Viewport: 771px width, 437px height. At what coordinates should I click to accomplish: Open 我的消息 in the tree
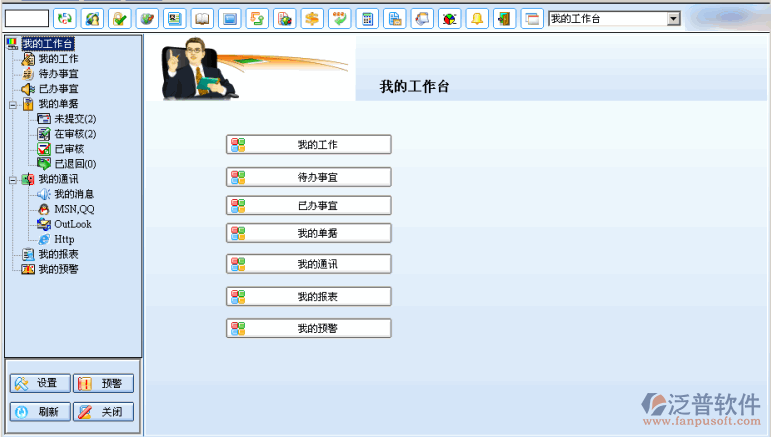[74, 194]
